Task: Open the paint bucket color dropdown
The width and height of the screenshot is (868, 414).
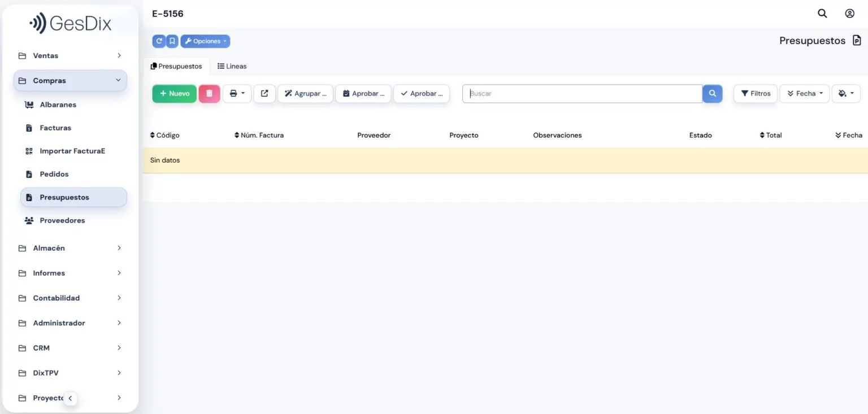Action: [846, 94]
